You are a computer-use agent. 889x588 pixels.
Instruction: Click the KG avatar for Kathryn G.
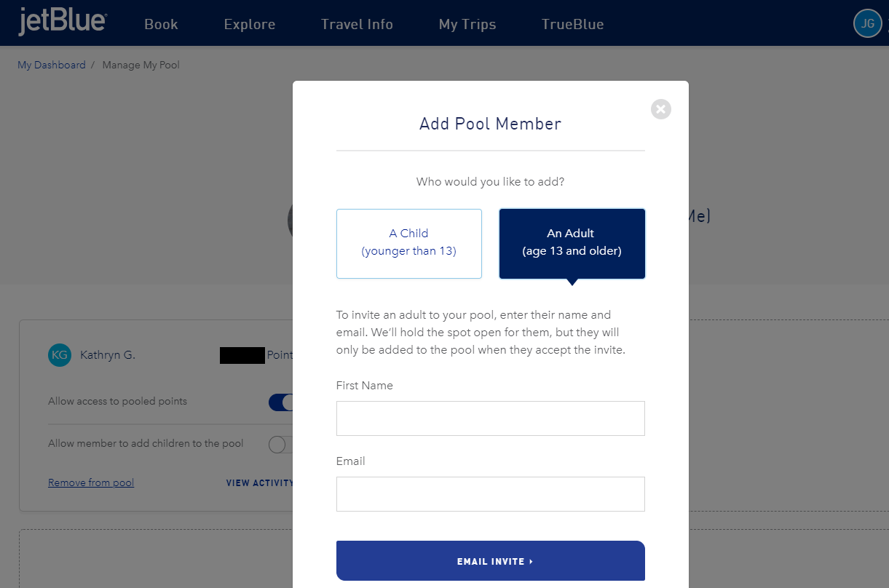click(x=60, y=355)
